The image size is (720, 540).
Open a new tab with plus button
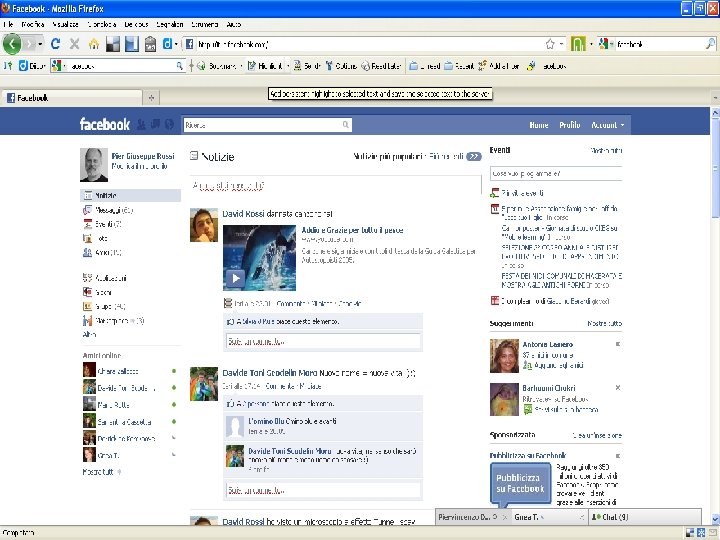click(151, 97)
